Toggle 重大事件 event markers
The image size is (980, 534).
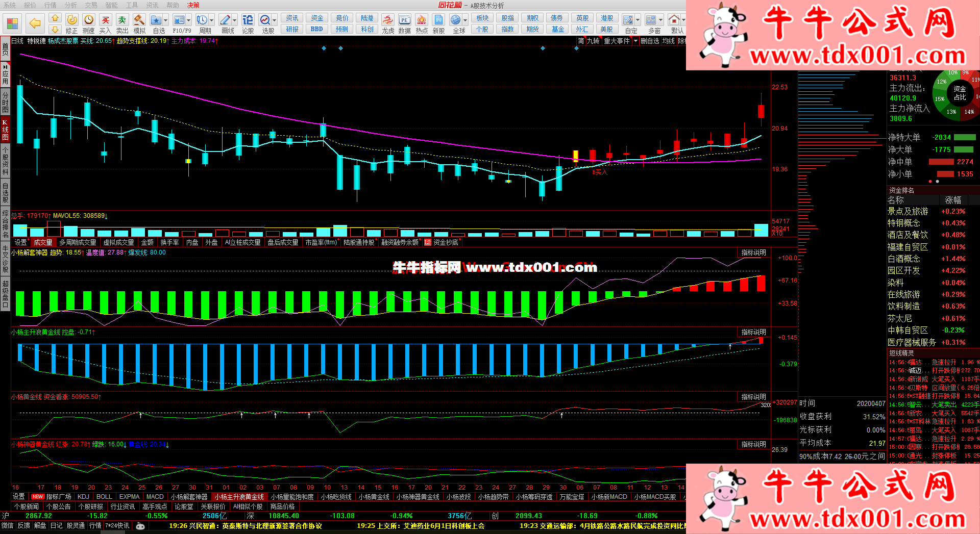click(x=617, y=41)
